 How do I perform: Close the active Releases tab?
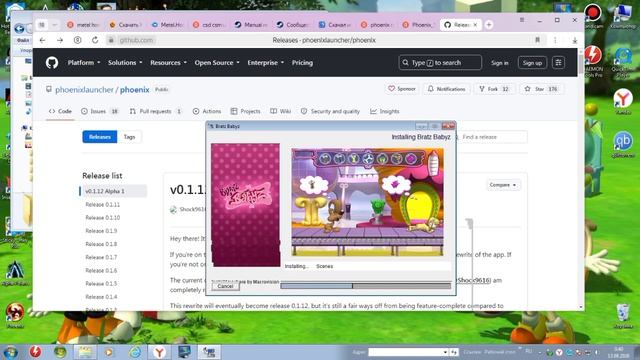click(x=475, y=25)
